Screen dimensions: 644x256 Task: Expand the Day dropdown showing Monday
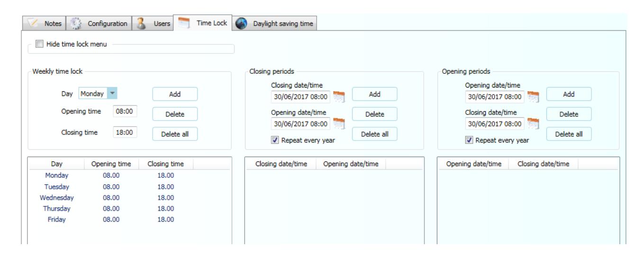[x=113, y=94]
